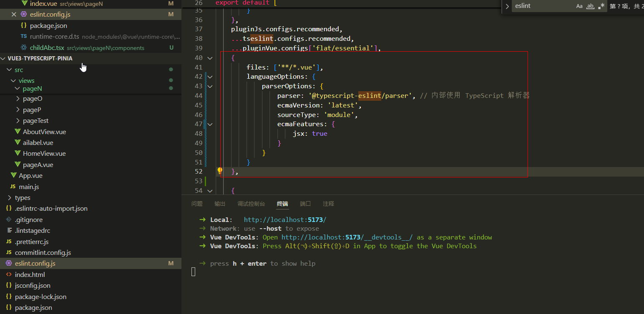Open index.vue in open editors list
This screenshot has height=314, width=644.
[91, 3]
